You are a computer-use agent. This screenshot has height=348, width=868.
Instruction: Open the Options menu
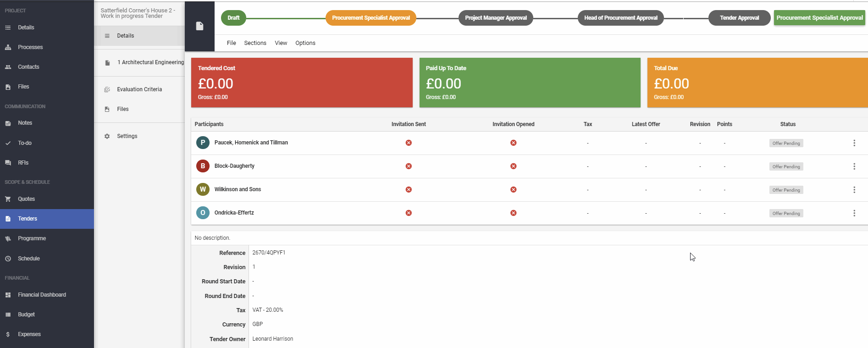pos(305,43)
